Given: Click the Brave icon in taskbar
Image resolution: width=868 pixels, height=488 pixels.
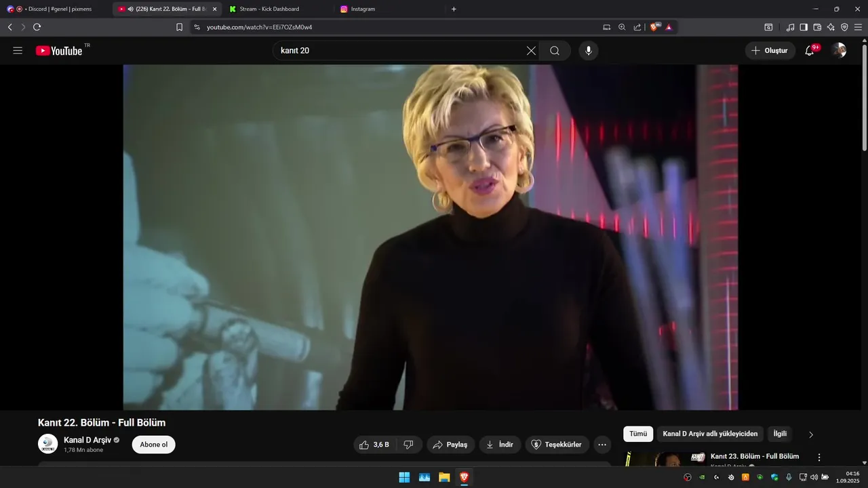Looking at the screenshot, I should click(x=464, y=477).
